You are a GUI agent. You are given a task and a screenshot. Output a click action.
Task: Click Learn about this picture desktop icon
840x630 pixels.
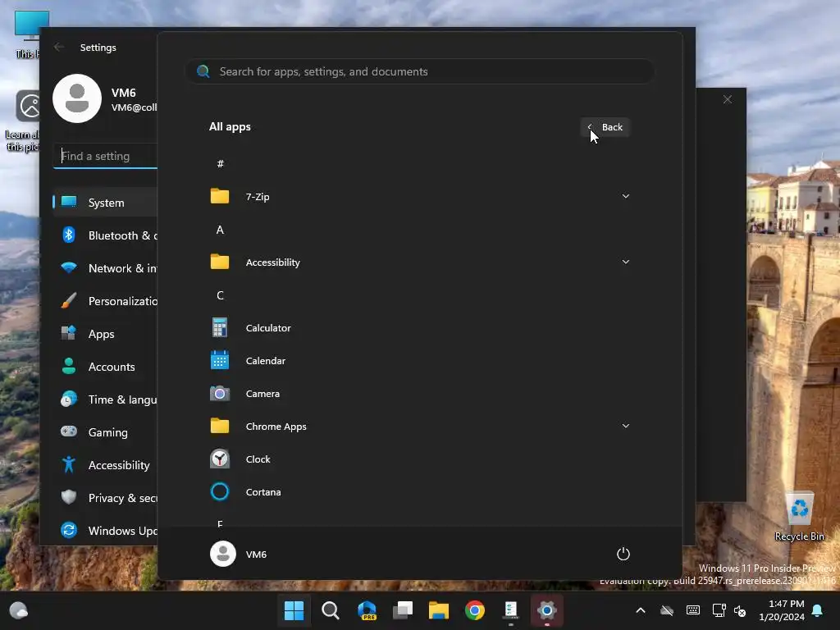(22, 121)
